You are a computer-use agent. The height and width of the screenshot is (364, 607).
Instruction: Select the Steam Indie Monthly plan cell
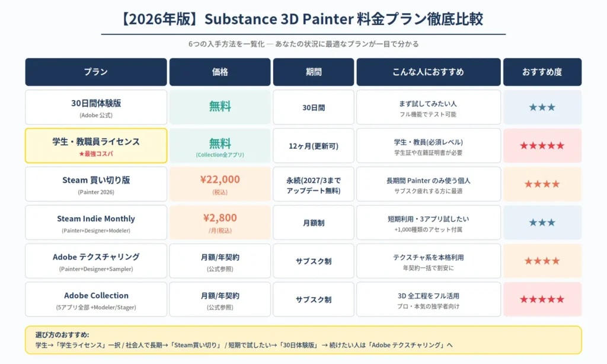96,222
